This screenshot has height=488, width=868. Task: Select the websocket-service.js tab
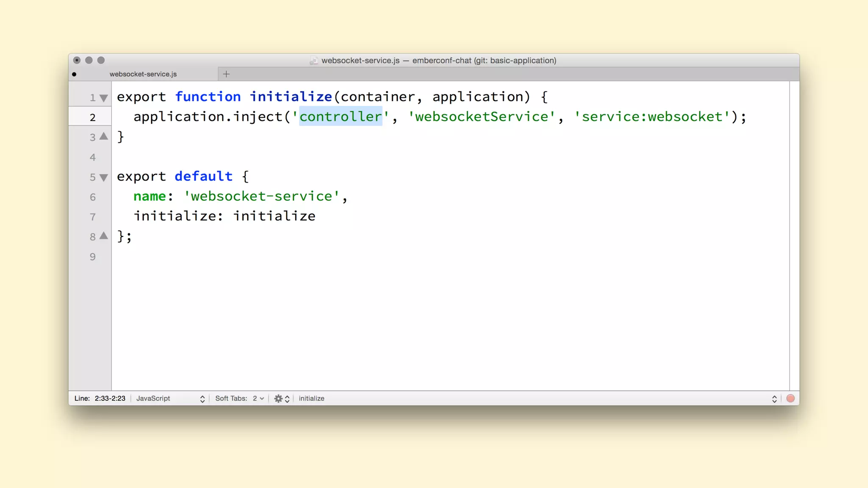(143, 74)
